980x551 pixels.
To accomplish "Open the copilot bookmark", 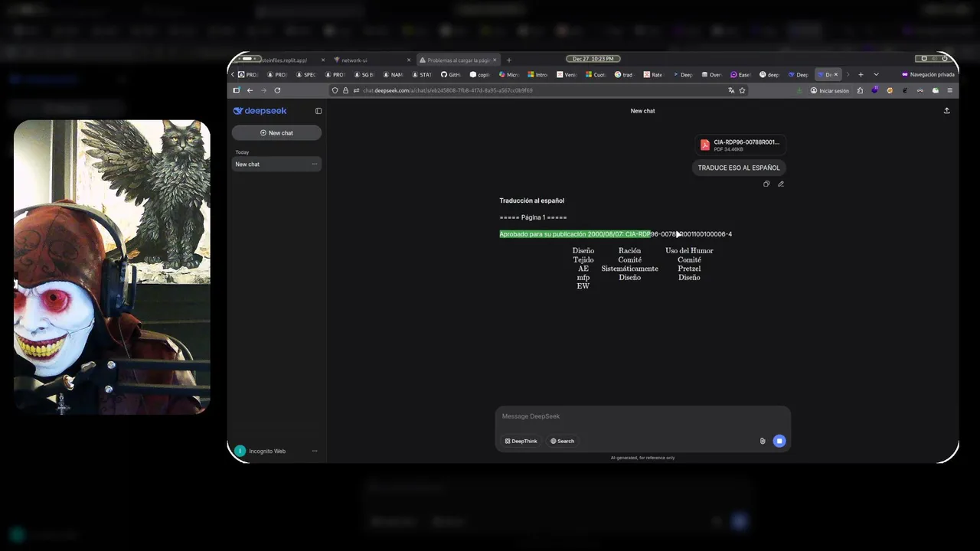I will [479, 75].
